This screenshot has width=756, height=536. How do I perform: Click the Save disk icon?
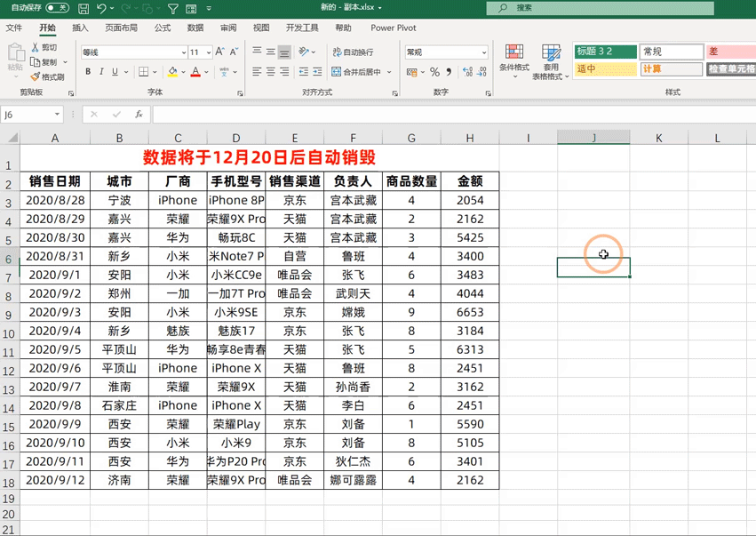click(83, 8)
